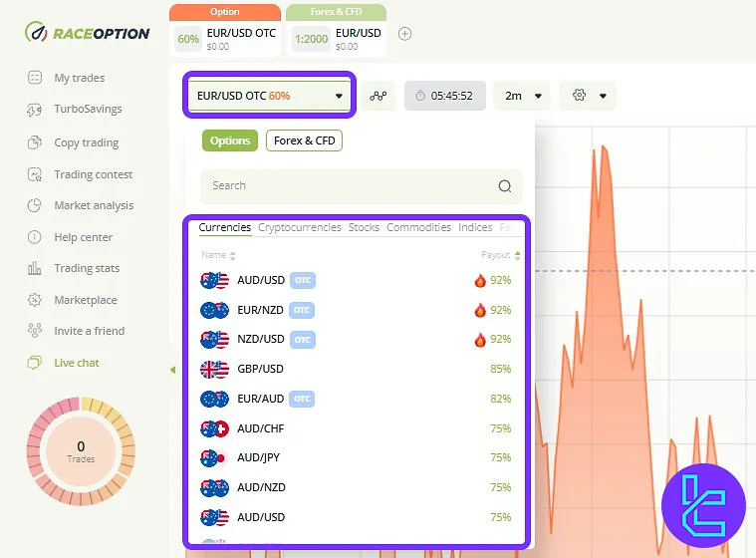The image size is (756, 558).
Task: Switch to the Indices tab
Action: tap(475, 227)
